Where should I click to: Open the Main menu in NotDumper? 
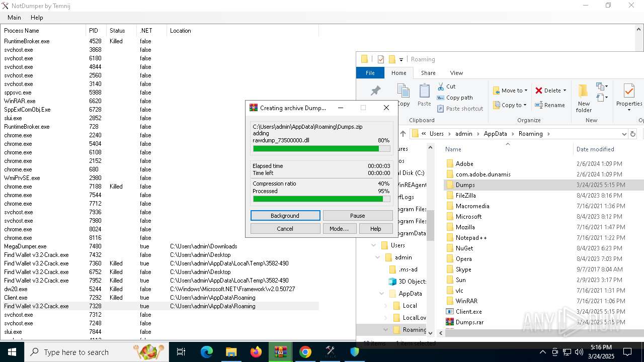[14, 17]
